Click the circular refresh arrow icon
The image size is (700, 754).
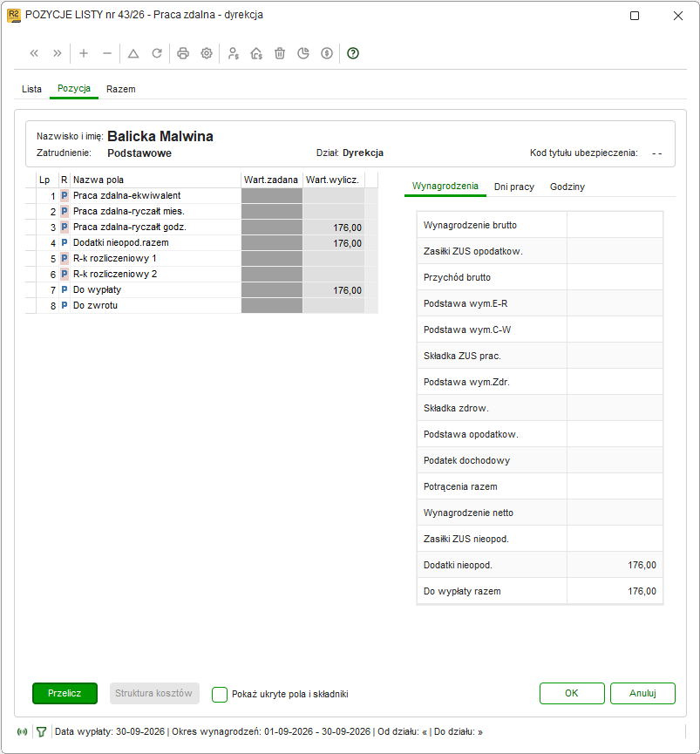[x=157, y=53]
